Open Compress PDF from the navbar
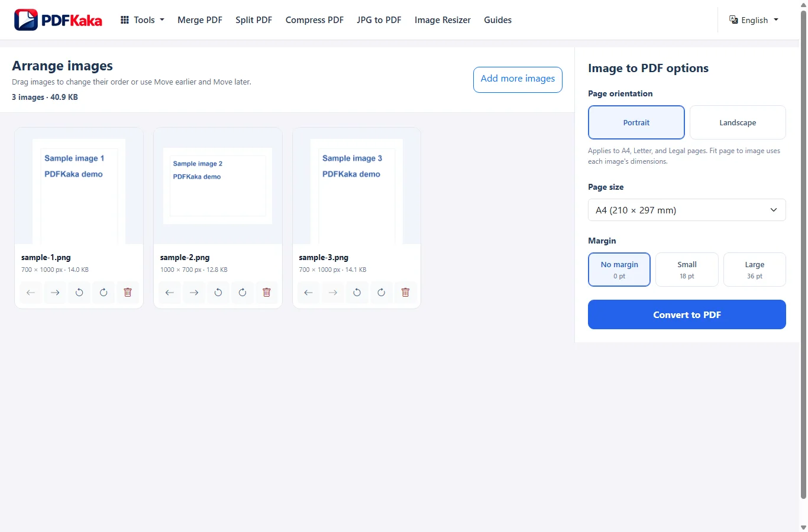The image size is (808, 532). point(315,20)
